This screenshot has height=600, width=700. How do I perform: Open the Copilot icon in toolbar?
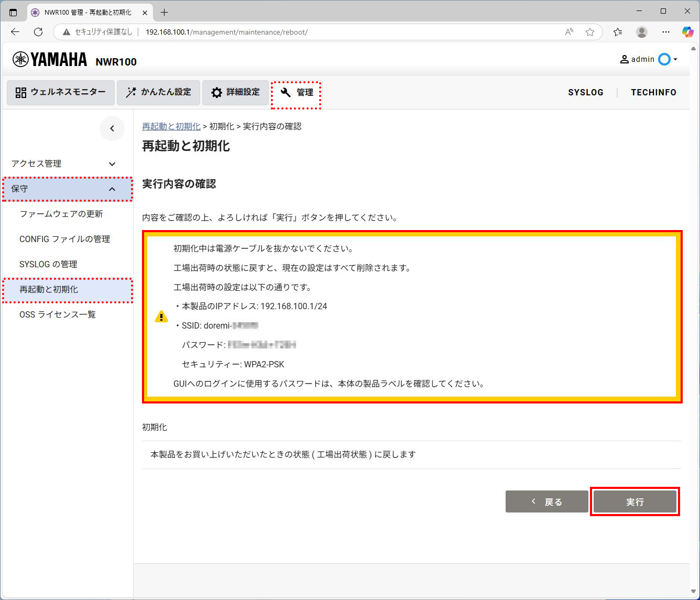(x=687, y=32)
